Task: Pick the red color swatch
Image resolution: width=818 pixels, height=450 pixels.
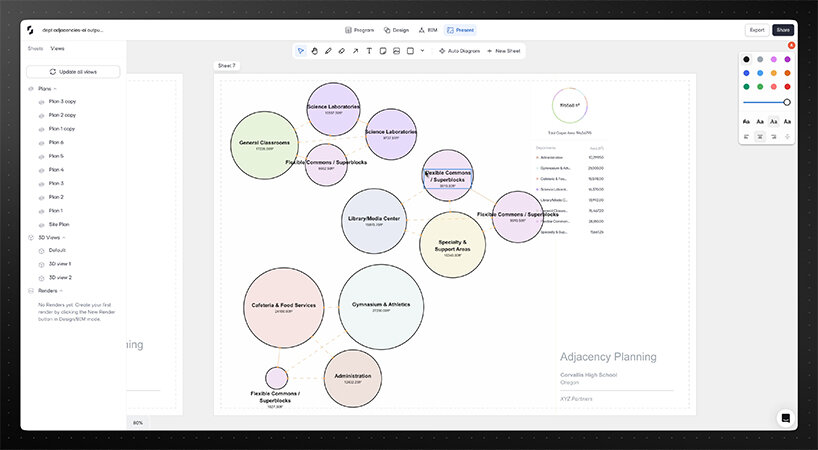Action: [x=787, y=86]
